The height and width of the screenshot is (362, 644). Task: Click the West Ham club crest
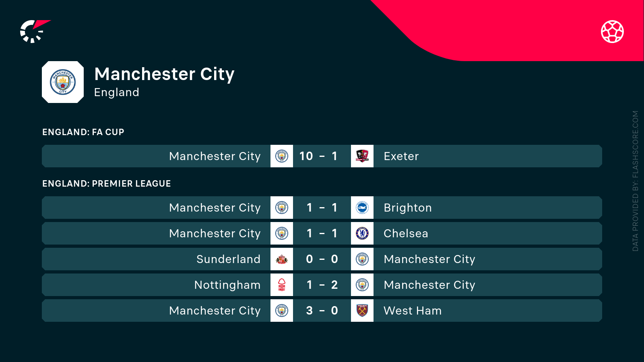(362, 311)
